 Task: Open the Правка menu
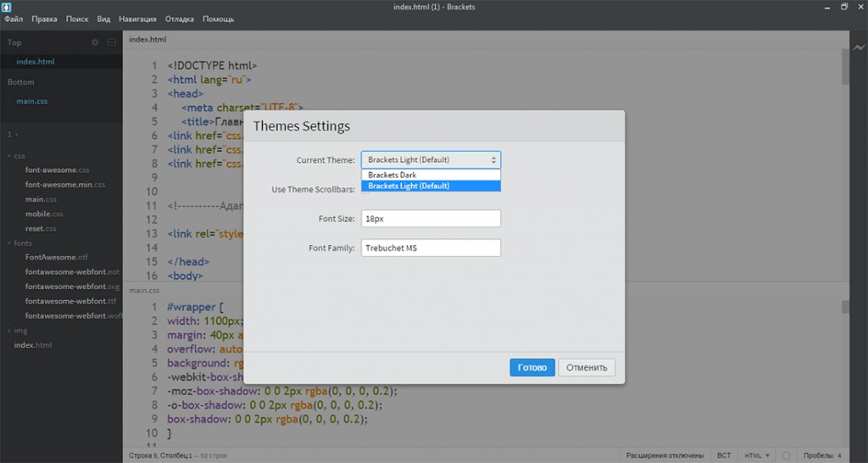coord(44,19)
